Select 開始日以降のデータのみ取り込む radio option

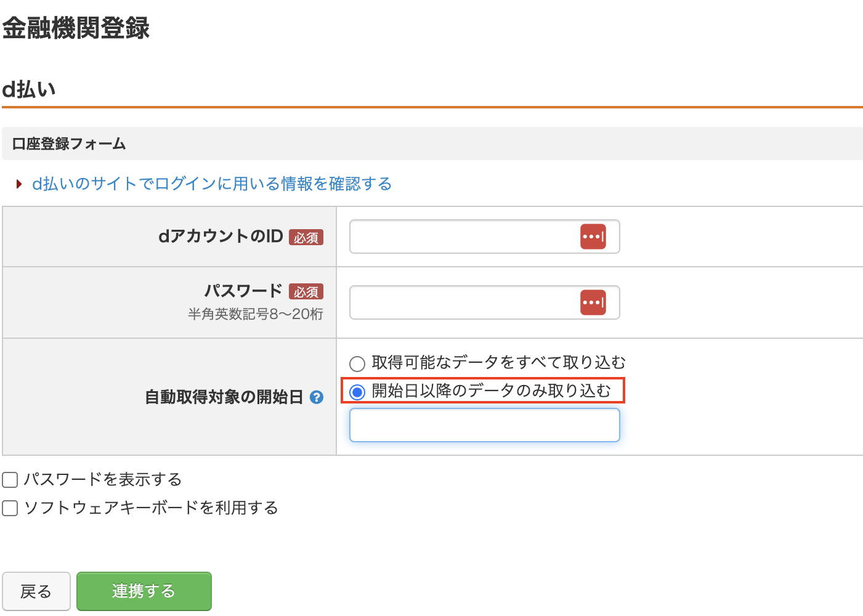[x=357, y=392]
